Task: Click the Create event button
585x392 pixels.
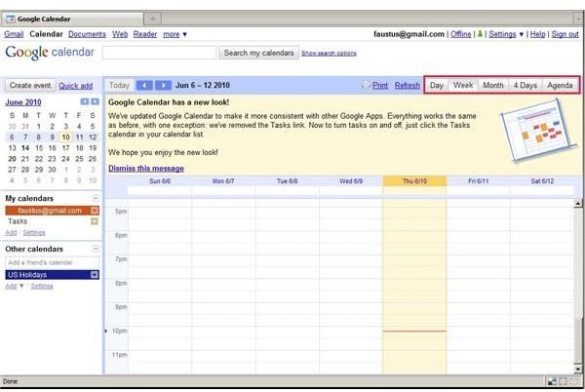Action: 30,86
